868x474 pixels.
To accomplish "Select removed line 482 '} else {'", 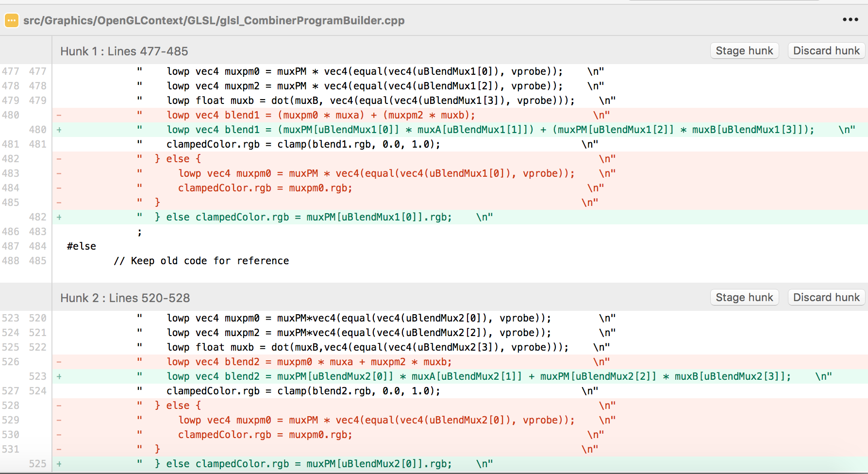I will coord(460,159).
